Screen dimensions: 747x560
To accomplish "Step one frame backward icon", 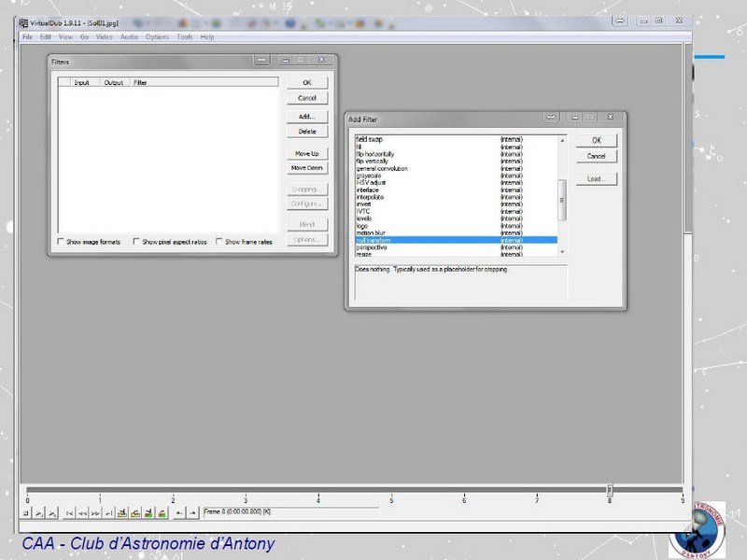I will (82, 512).
